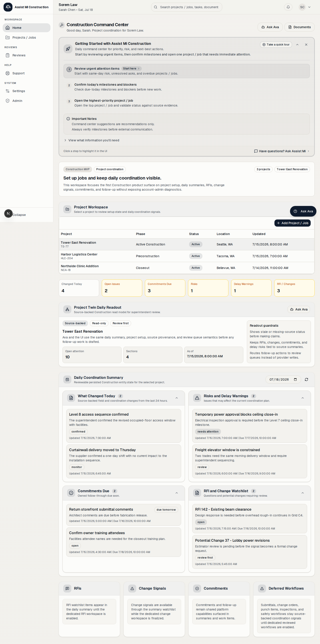Click the rocket icon in Getting Started
Viewport: 320px width, 644px height.
tap(68, 49)
